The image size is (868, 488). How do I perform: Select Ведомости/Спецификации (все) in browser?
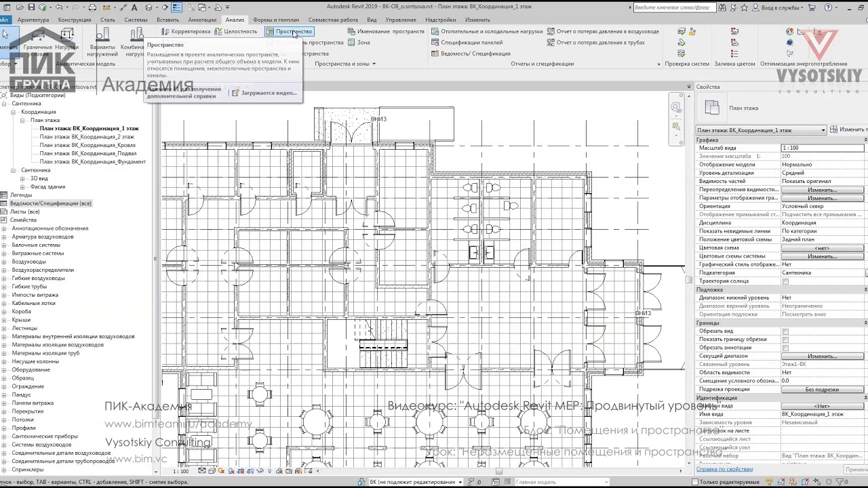[50, 203]
